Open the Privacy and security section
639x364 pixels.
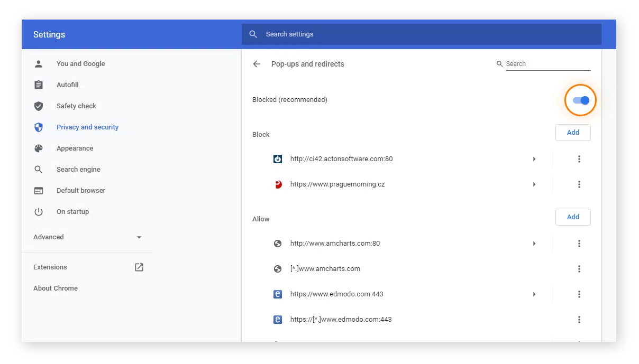(x=87, y=127)
